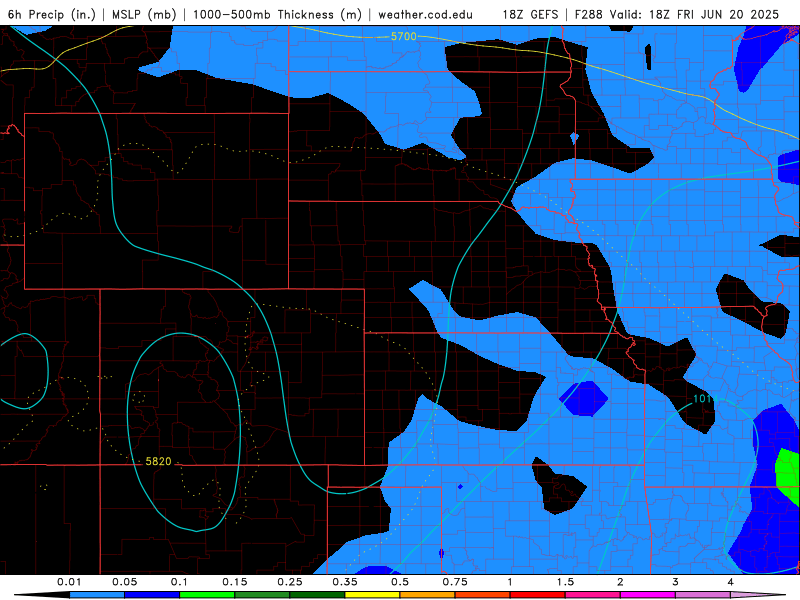Click the '0.5' legend value
Viewport: 800px width, 600px height.
[400, 582]
